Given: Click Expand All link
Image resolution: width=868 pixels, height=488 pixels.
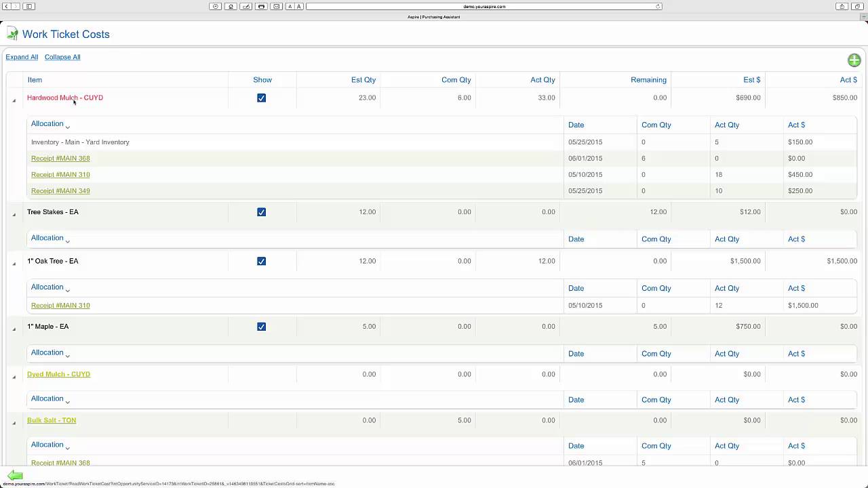Looking at the screenshot, I should click(x=22, y=57).
